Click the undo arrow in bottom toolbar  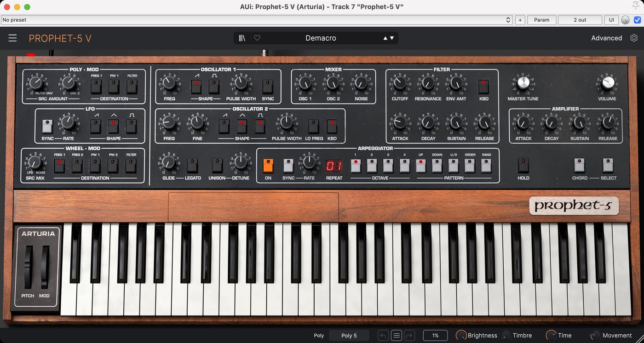pos(383,336)
